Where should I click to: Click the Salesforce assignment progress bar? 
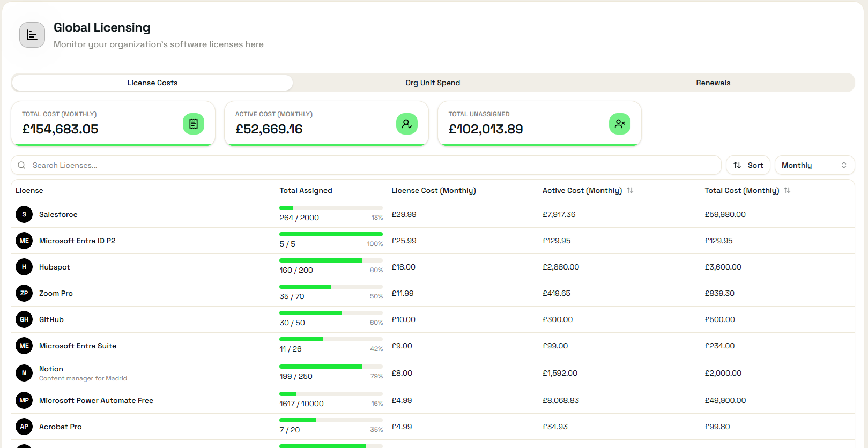coord(331,208)
